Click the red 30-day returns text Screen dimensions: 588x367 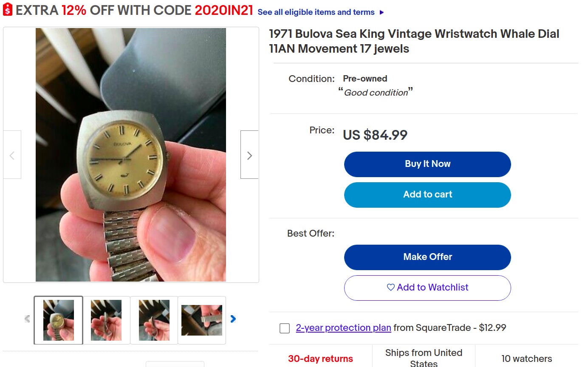click(x=320, y=359)
